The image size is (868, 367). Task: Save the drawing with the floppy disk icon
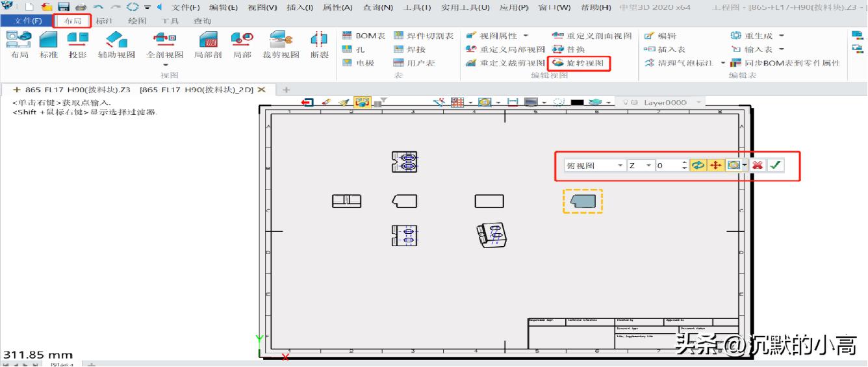click(64, 7)
